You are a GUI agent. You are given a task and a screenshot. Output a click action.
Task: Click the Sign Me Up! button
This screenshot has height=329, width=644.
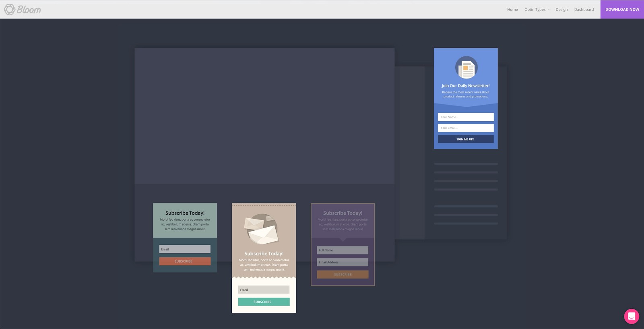point(465,139)
